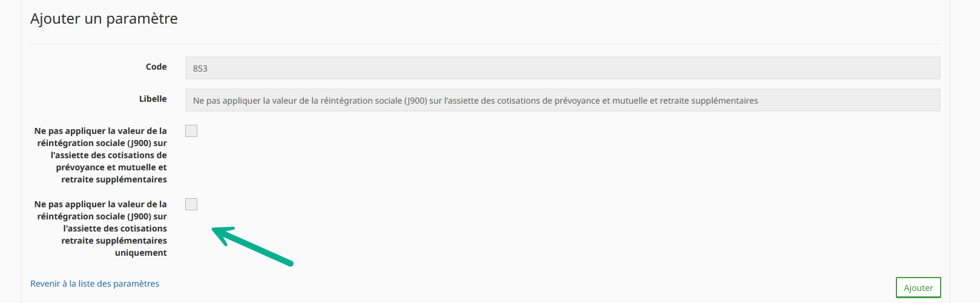
Task: Click the label ending with uniquement
Action: coord(100,228)
